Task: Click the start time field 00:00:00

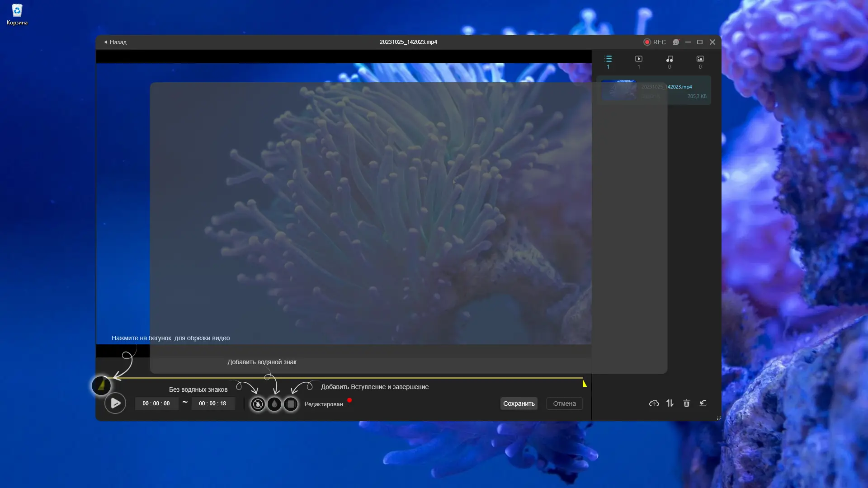Action: tap(156, 404)
